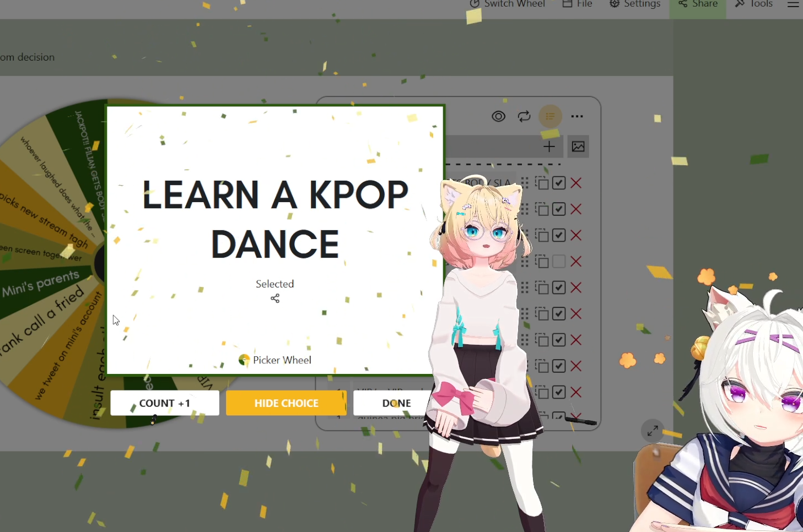This screenshot has width=803, height=532.
Task: Click the Picker Wheel logo link
Action: click(275, 360)
